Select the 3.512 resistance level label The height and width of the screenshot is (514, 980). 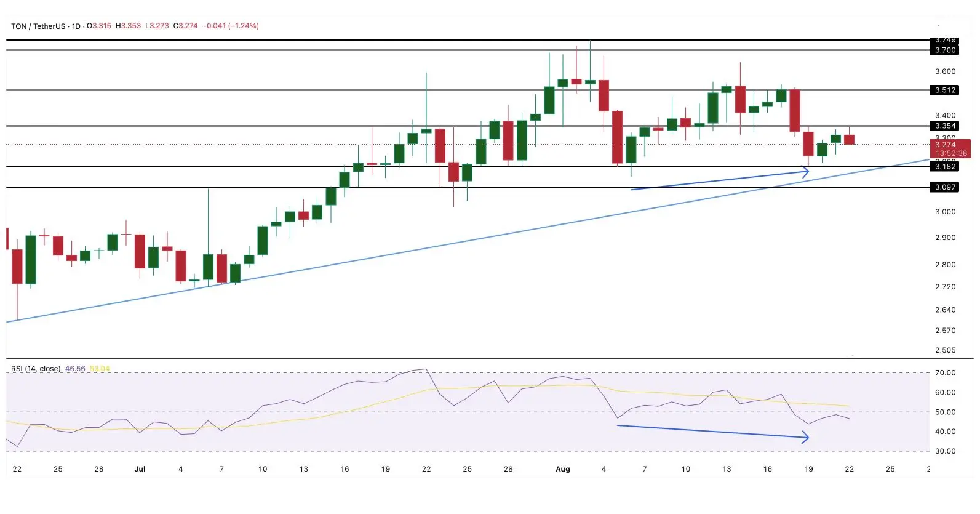pyautogui.click(x=945, y=90)
